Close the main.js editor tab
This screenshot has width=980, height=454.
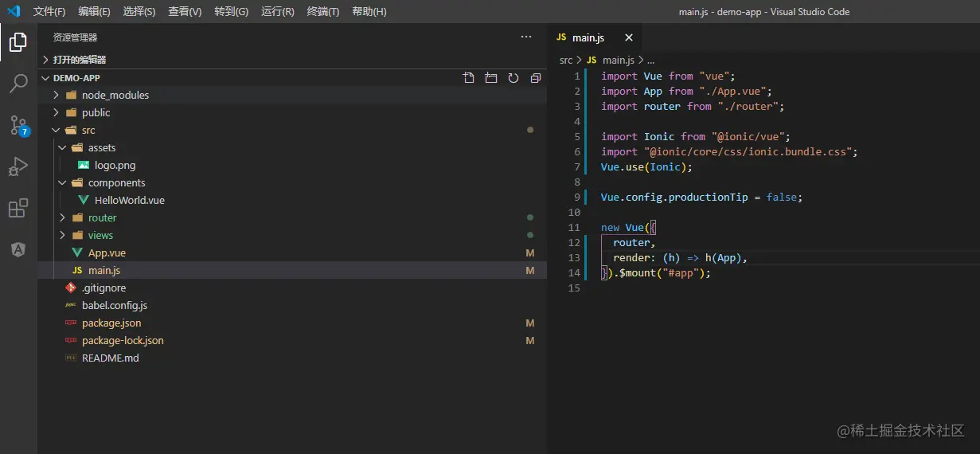click(x=628, y=37)
